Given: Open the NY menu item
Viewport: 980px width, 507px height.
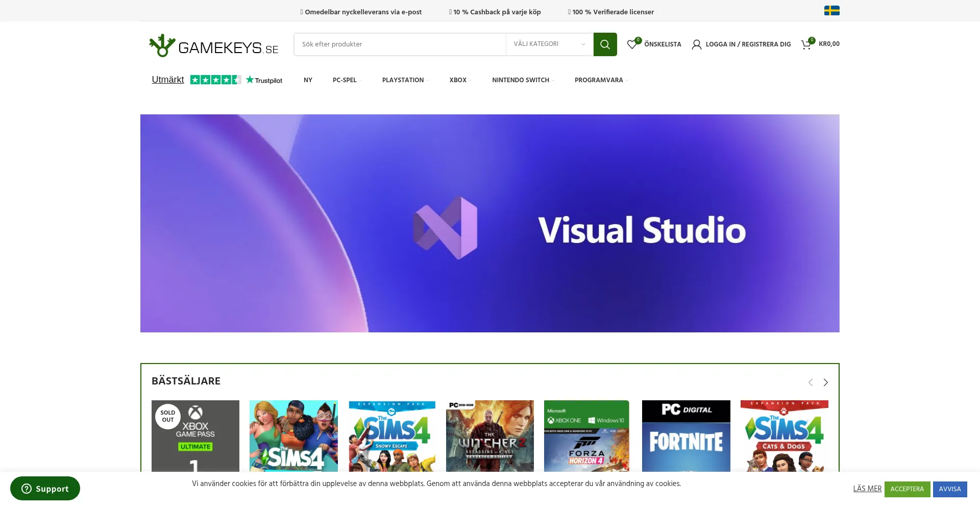Looking at the screenshot, I should [x=308, y=80].
